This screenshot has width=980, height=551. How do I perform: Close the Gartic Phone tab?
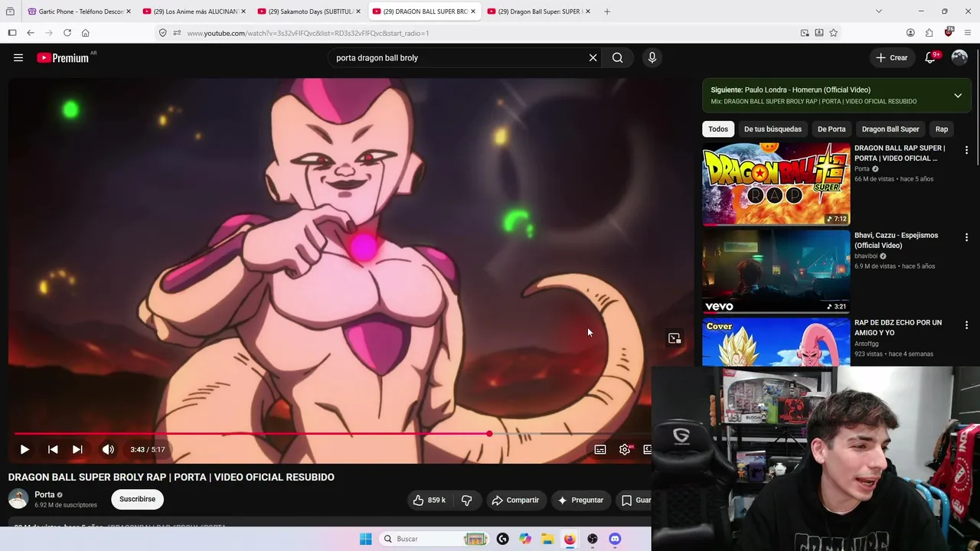tap(129, 11)
